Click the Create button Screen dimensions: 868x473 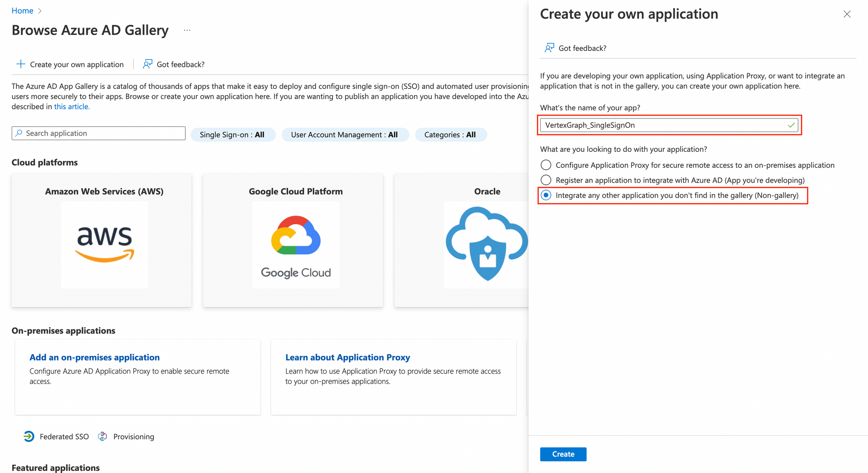[563, 454]
